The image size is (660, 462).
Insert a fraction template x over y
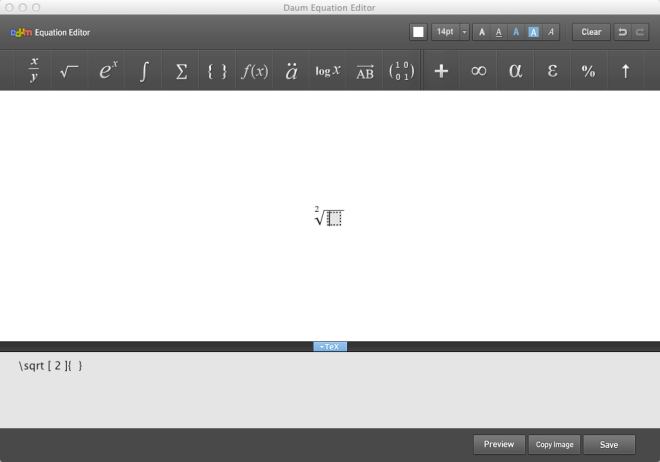pyautogui.click(x=34, y=70)
